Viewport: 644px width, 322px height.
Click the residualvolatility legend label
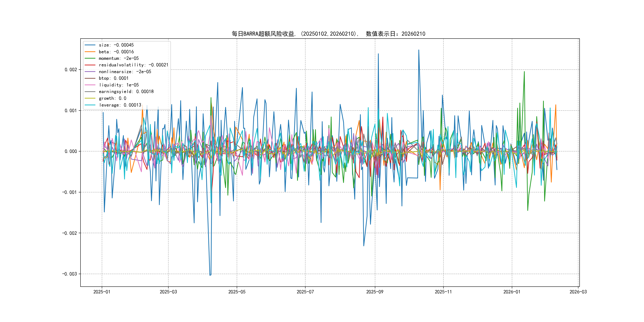[133, 65]
